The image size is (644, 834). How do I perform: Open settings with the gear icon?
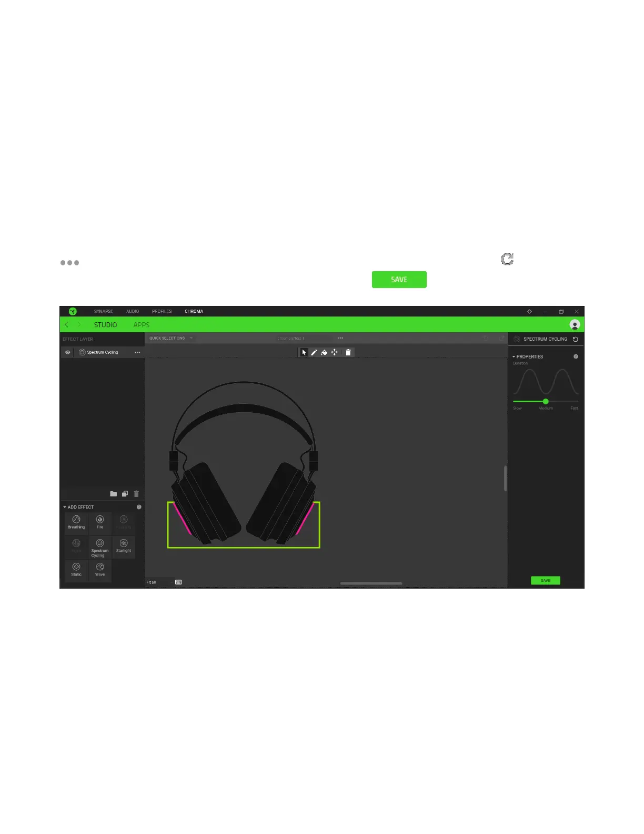tap(529, 312)
